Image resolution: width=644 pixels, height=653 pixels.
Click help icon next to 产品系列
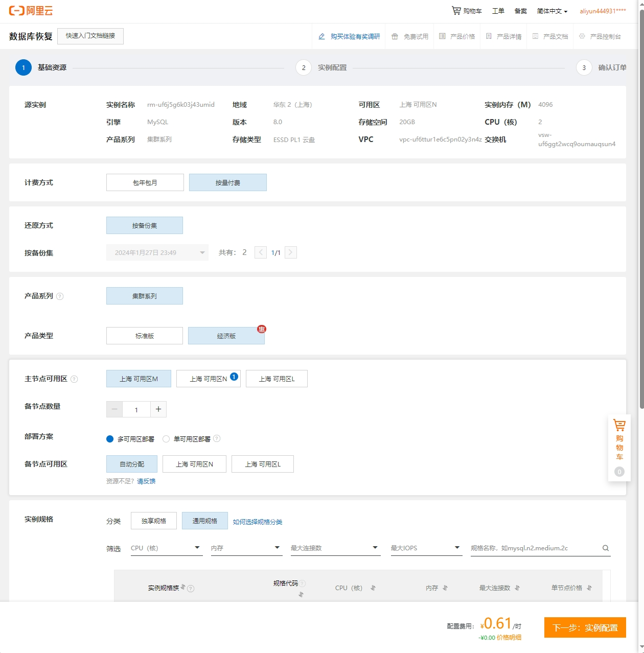pyautogui.click(x=60, y=296)
